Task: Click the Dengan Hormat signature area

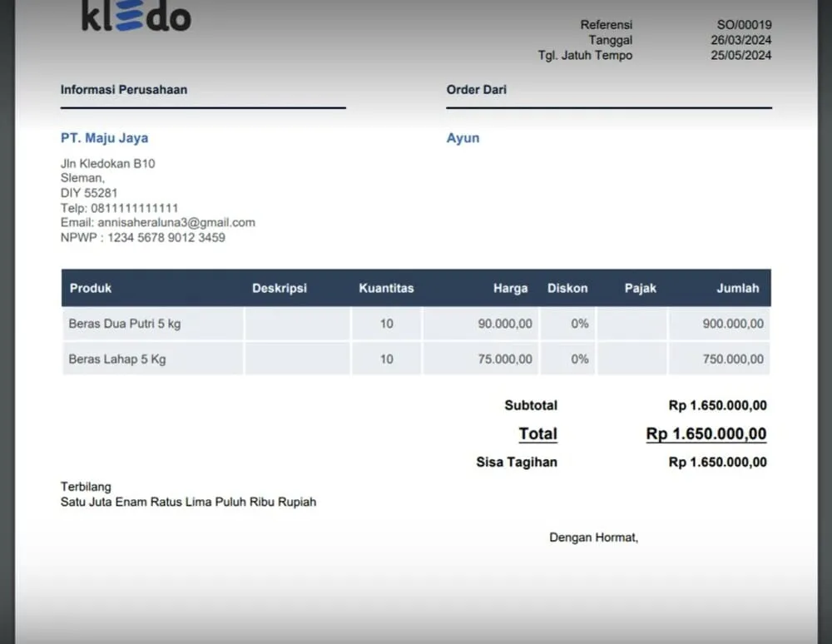Action: pyautogui.click(x=595, y=537)
